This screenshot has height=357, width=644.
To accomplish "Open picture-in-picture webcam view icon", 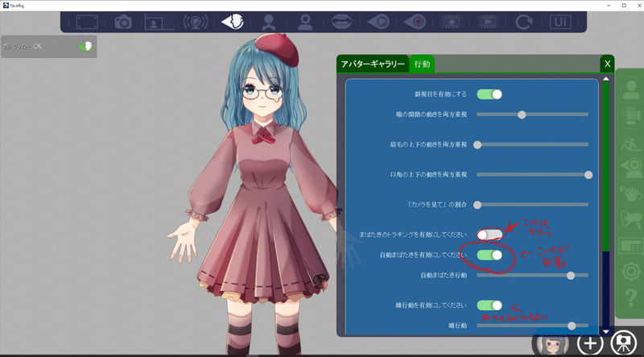I will pyautogui.click(x=159, y=22).
